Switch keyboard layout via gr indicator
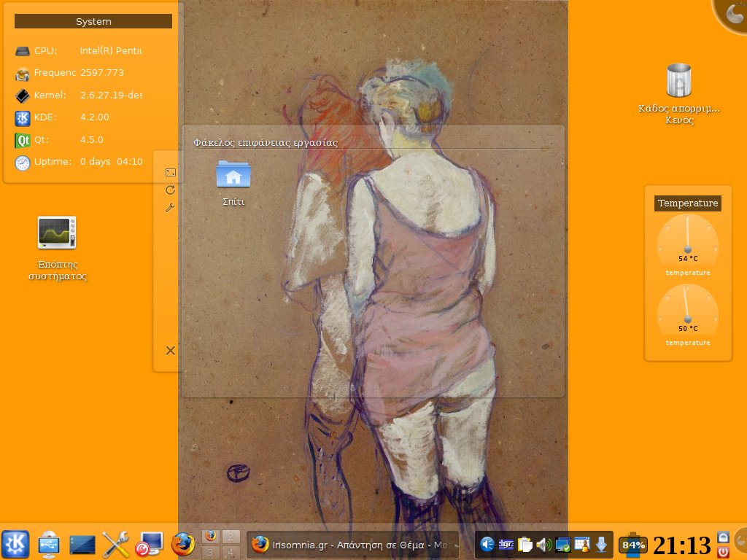 (x=506, y=544)
